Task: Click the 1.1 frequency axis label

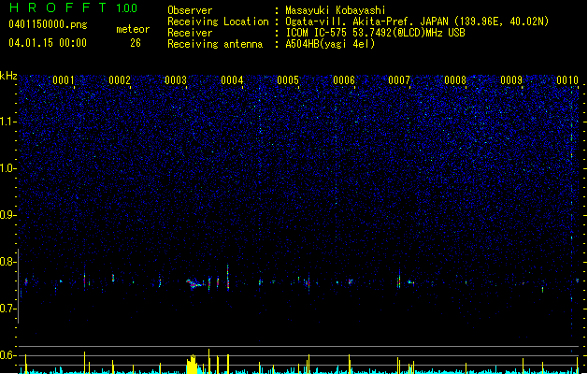Action: click(x=7, y=122)
